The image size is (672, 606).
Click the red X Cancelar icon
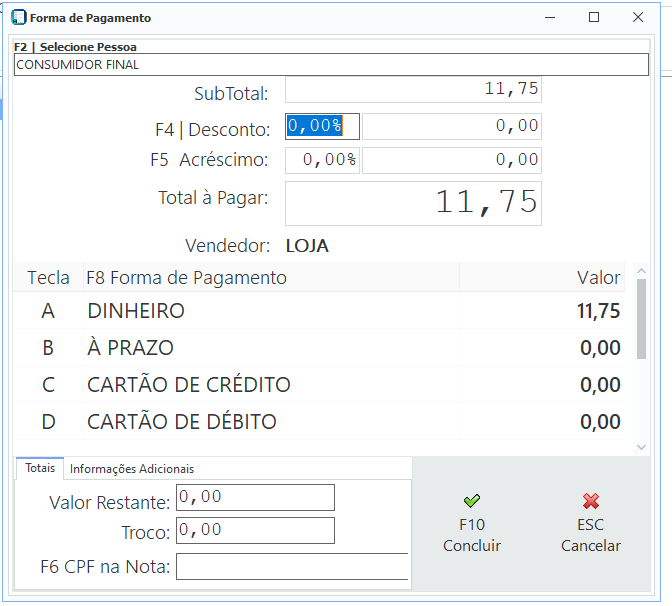[591, 501]
